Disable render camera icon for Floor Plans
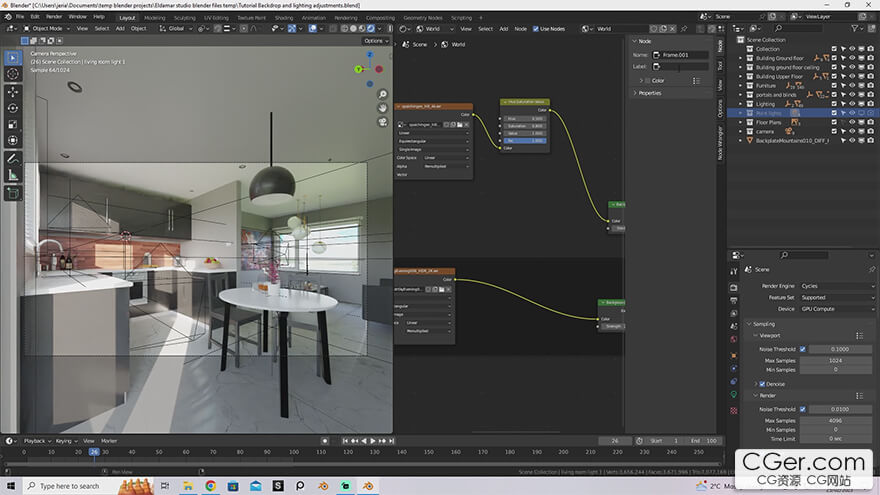 870,122
